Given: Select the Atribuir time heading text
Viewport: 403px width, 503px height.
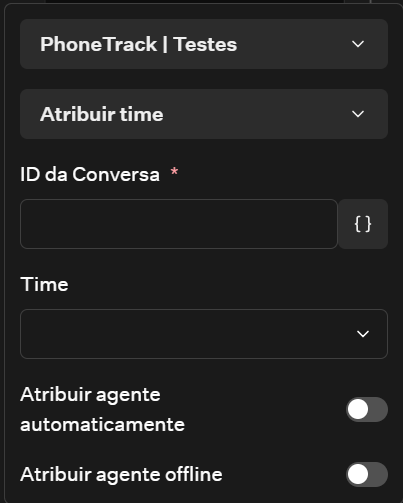Looking at the screenshot, I should (x=102, y=114).
